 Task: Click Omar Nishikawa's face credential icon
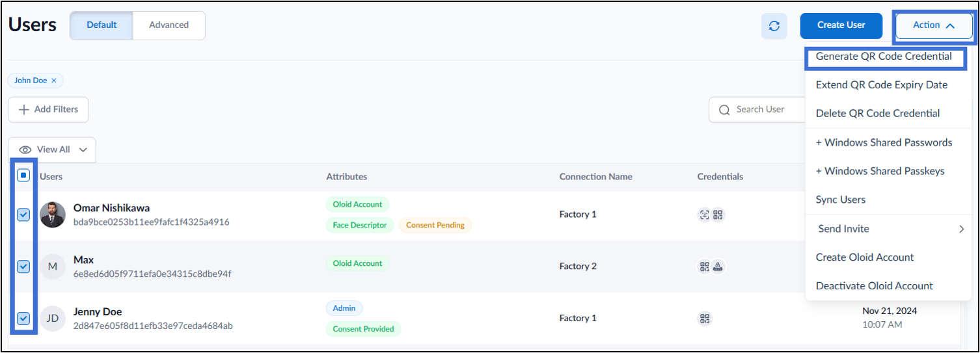(x=704, y=215)
